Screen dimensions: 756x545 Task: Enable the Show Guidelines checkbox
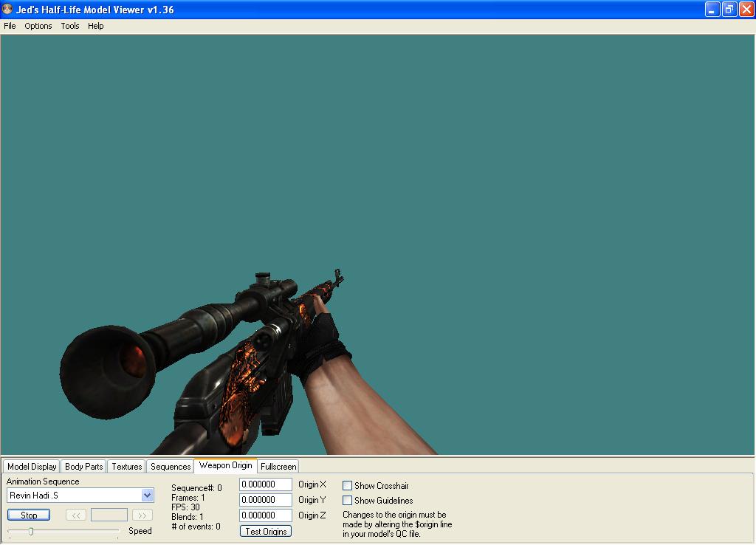347,500
